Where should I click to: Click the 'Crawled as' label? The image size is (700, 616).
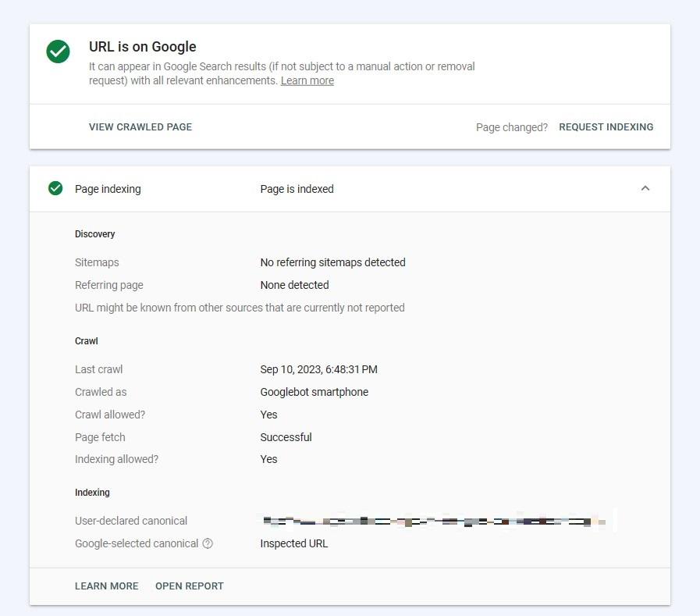101,392
